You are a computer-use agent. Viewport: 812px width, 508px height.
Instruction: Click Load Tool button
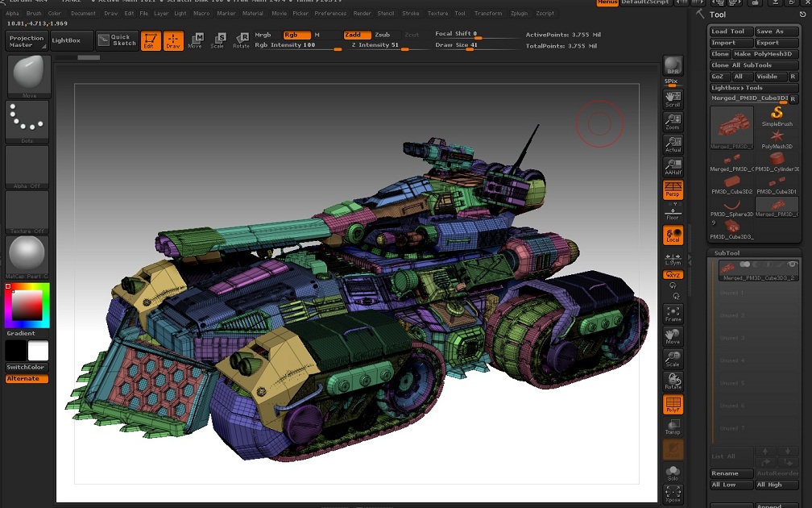coord(731,31)
